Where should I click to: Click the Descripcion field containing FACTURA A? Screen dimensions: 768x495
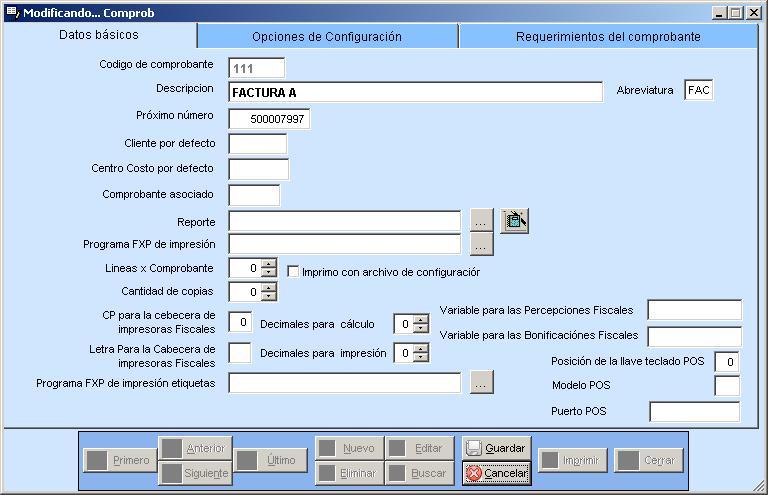[x=415, y=92]
